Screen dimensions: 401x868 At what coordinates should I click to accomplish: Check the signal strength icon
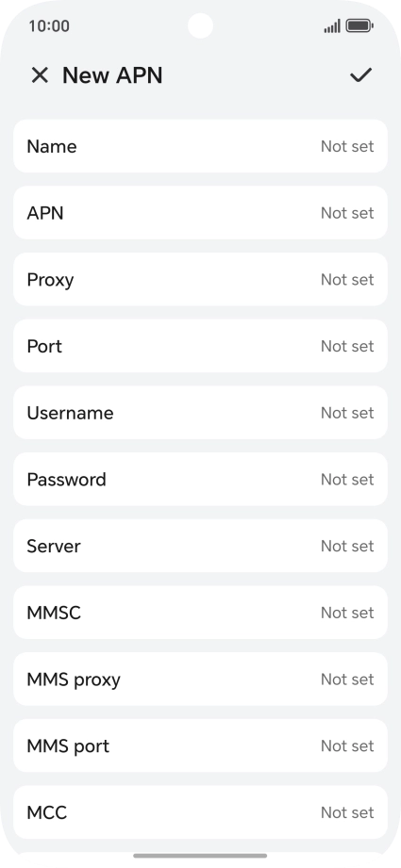tap(332, 26)
